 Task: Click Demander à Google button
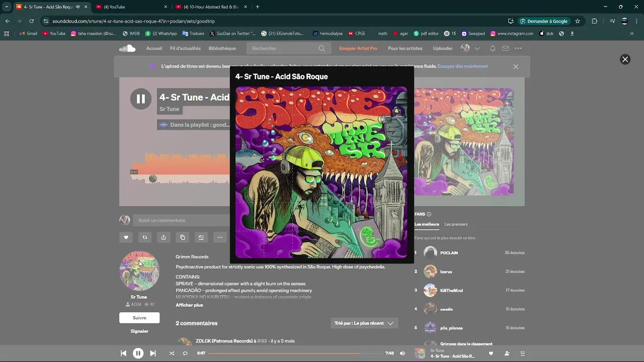tap(544, 21)
